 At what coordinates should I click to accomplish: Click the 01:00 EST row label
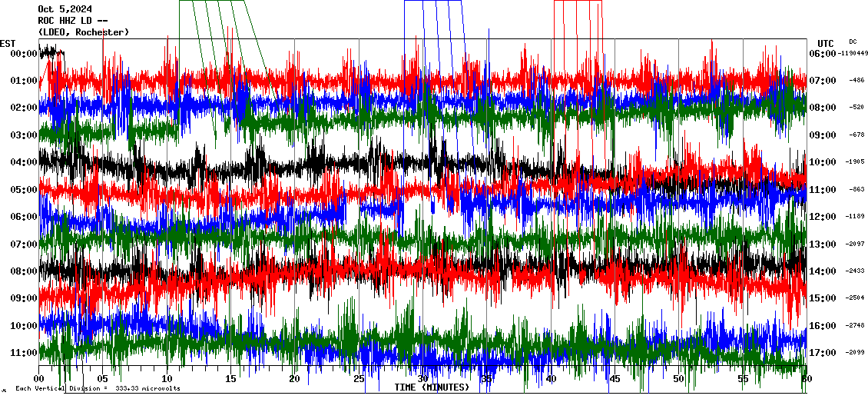pyautogui.click(x=24, y=81)
